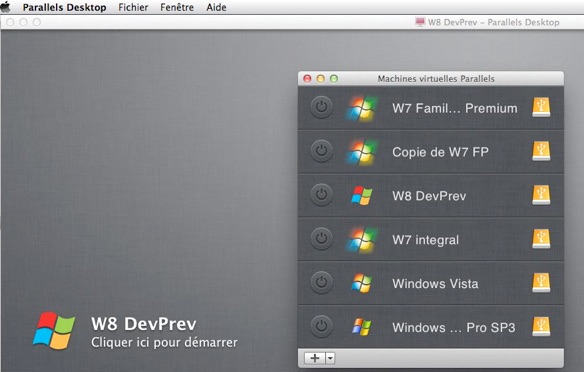Select 'Windows Vista' machine name
Screen dimensions: 584x372
pyautogui.click(x=435, y=284)
